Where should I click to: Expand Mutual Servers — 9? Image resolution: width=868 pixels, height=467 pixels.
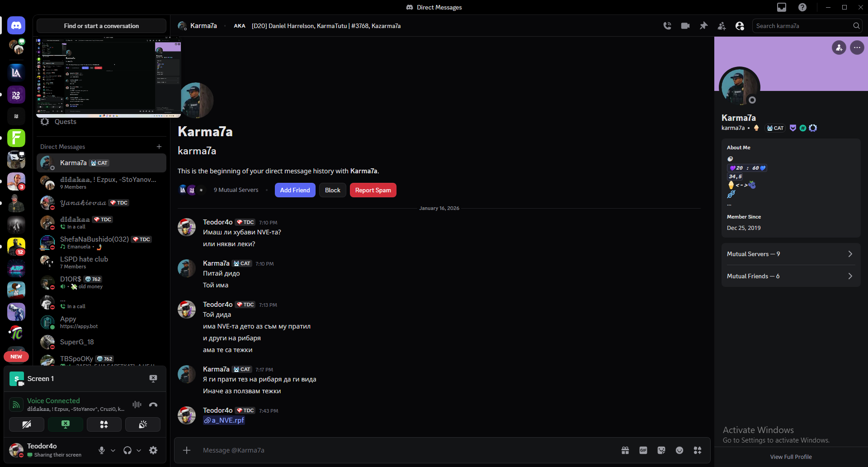pos(791,254)
